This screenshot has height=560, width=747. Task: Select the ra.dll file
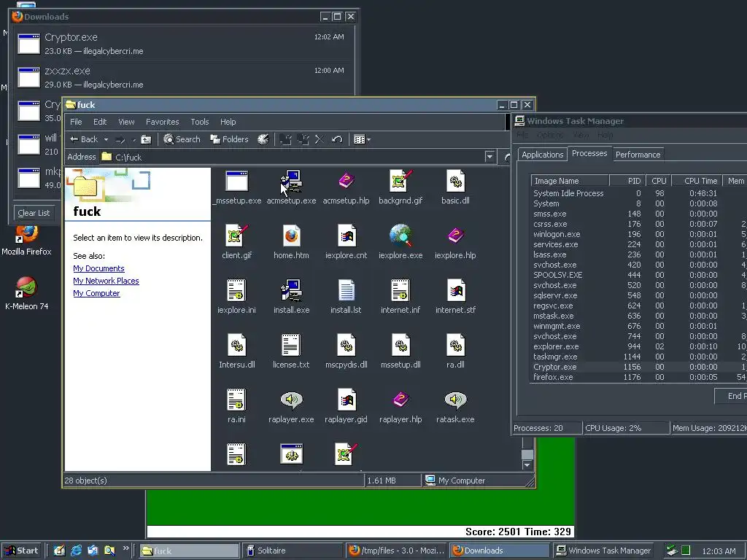click(x=455, y=352)
